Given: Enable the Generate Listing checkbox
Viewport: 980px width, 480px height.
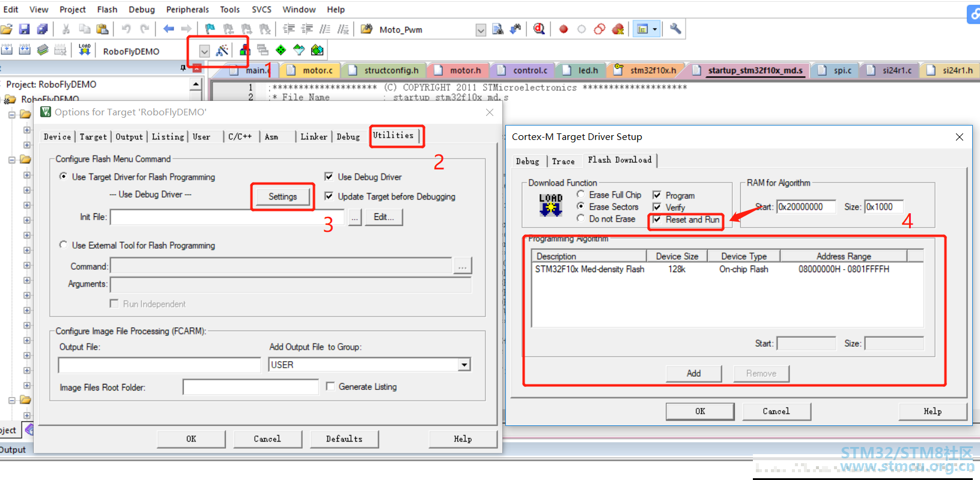Looking at the screenshot, I should click(330, 386).
